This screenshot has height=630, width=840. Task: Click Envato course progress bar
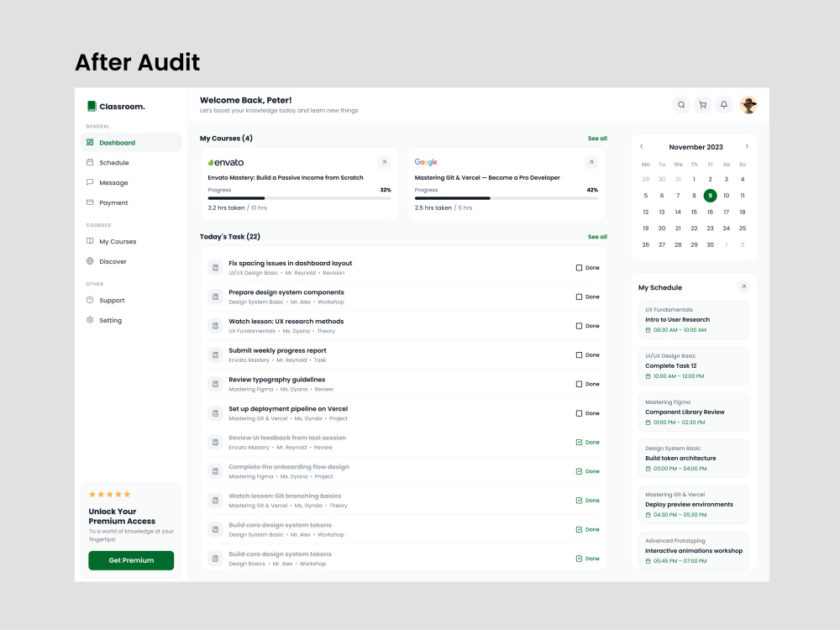point(300,198)
